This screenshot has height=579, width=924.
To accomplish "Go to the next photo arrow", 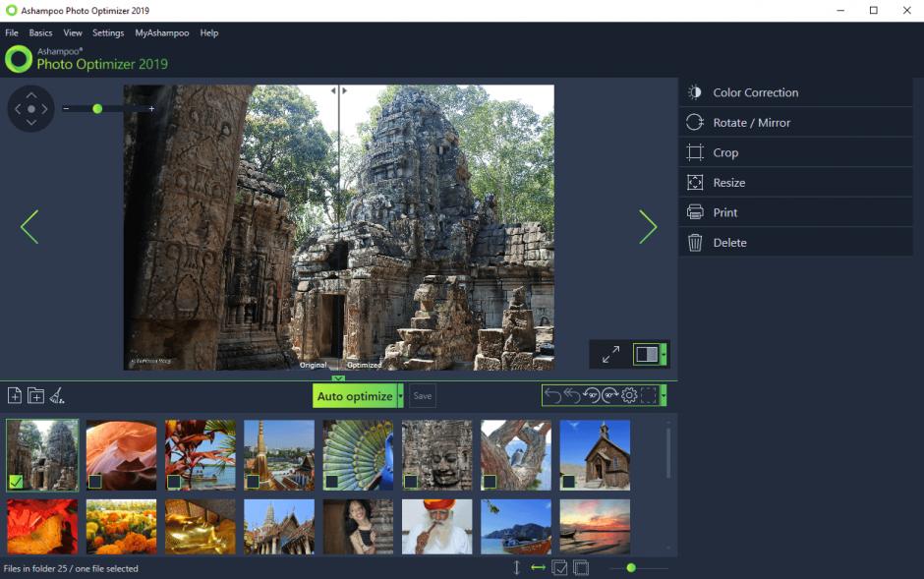I will coord(648,227).
